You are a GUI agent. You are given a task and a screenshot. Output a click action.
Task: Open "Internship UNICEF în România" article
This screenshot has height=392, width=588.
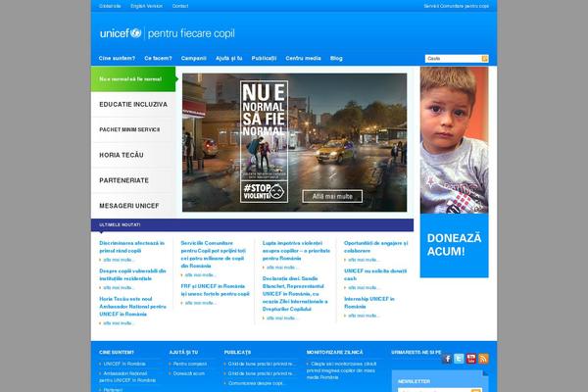369,303
